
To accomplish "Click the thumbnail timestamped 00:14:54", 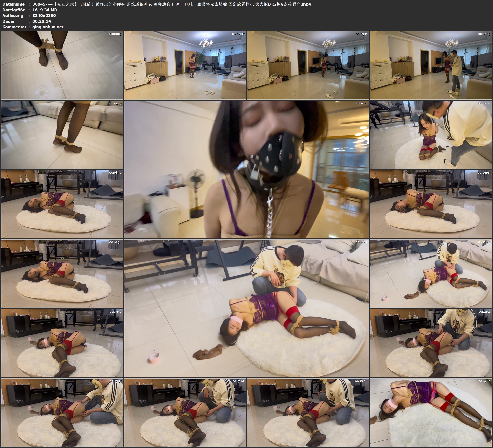I will pyautogui.click(x=431, y=343).
